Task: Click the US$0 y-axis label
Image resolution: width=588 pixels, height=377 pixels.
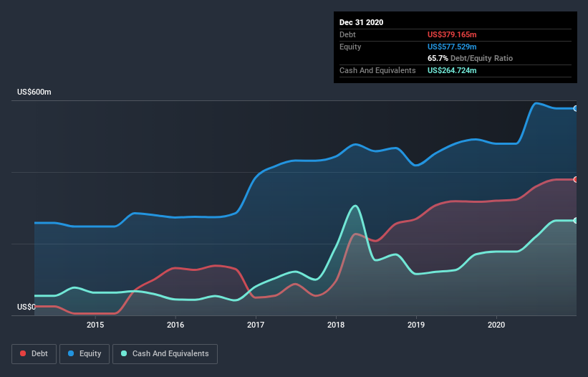Action: [26, 307]
